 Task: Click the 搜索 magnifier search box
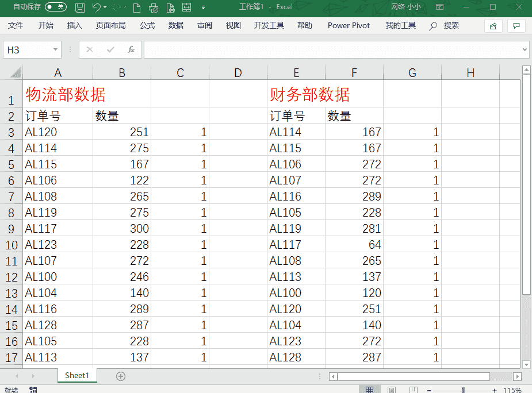coord(444,26)
